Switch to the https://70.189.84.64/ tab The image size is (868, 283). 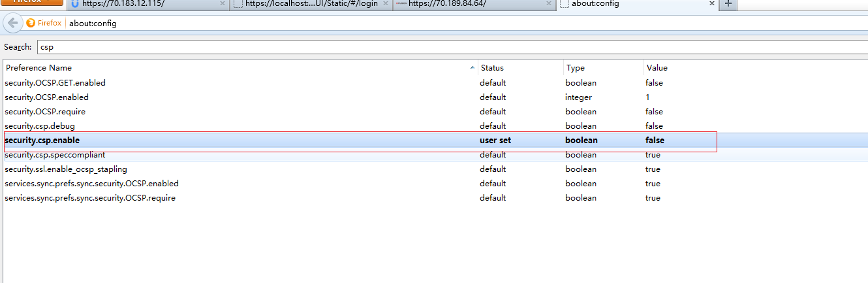470,4
